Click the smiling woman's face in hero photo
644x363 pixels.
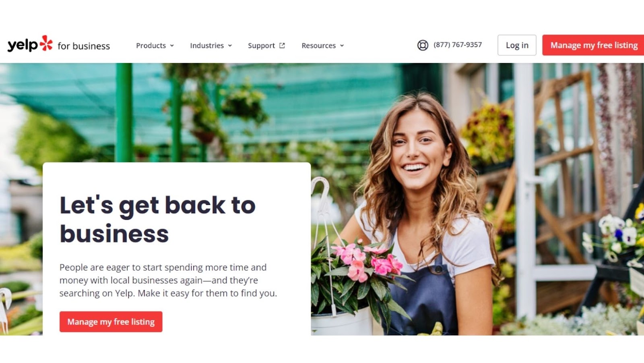(x=417, y=151)
